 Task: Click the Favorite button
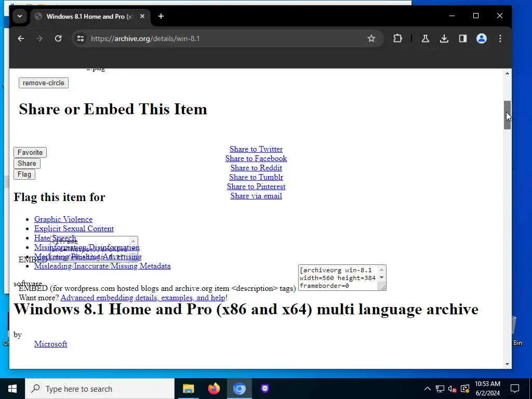click(x=30, y=152)
